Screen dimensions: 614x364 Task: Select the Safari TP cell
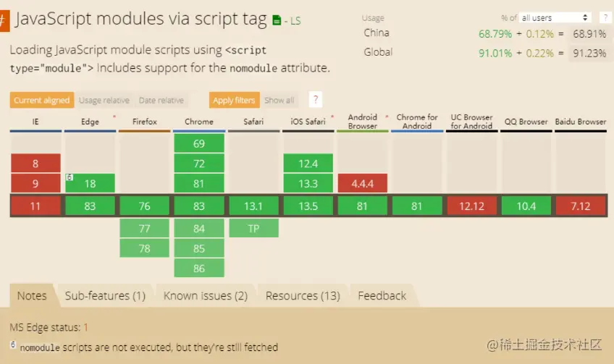(x=253, y=228)
